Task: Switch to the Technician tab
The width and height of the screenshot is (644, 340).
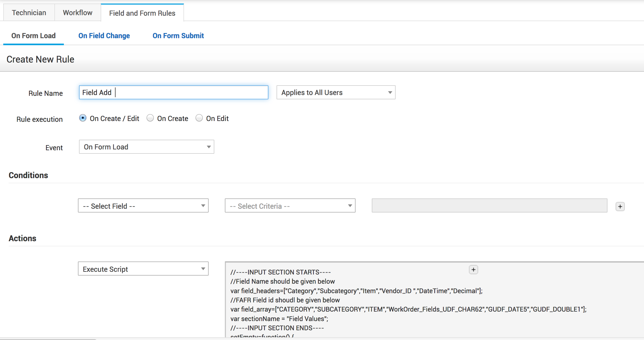Action: 29,13
